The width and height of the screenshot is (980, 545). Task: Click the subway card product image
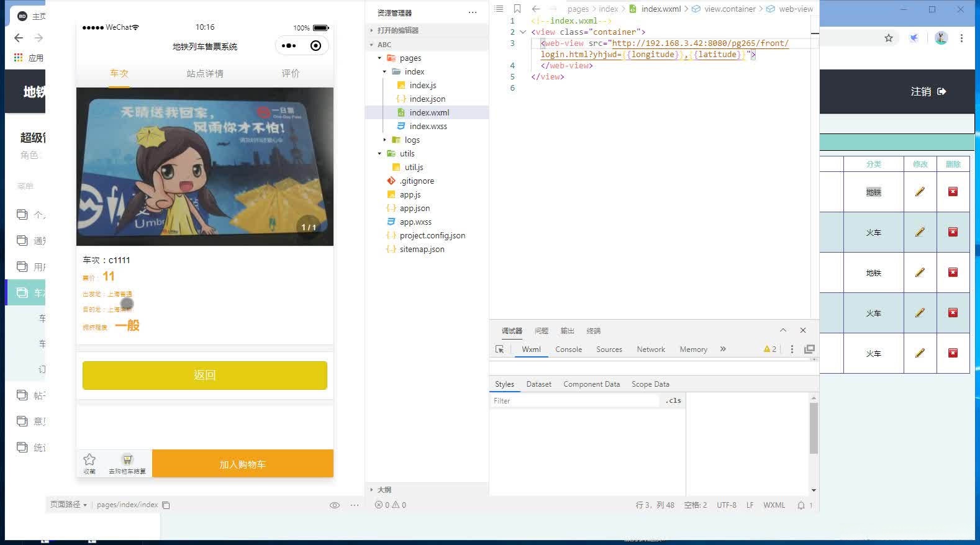[205, 166]
